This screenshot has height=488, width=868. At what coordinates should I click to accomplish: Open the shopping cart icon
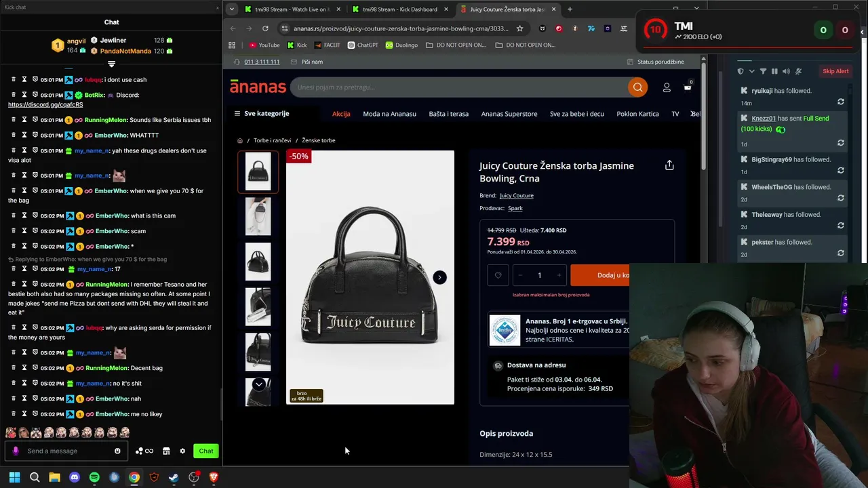(x=687, y=87)
